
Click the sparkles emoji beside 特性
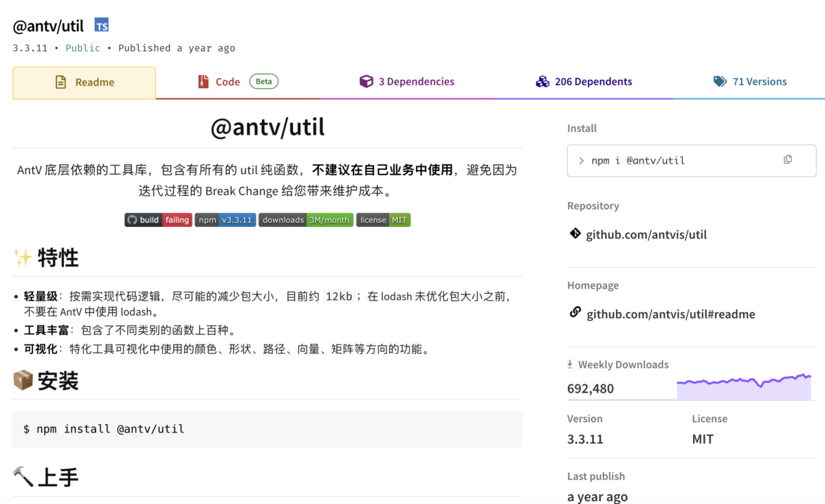23,257
